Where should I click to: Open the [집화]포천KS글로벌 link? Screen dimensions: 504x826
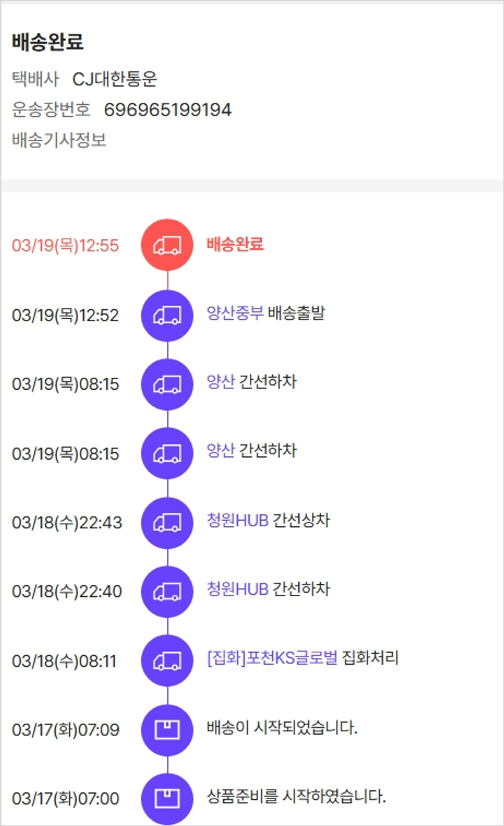(272, 658)
